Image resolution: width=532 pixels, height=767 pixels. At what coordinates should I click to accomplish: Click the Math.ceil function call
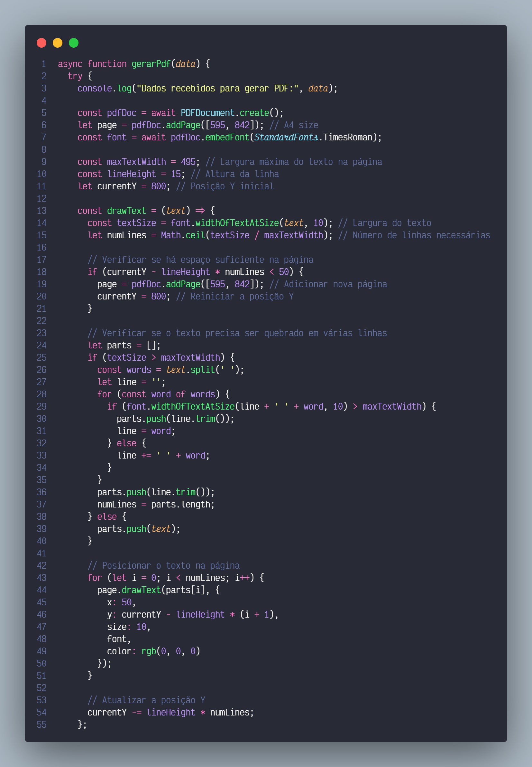[x=183, y=235]
